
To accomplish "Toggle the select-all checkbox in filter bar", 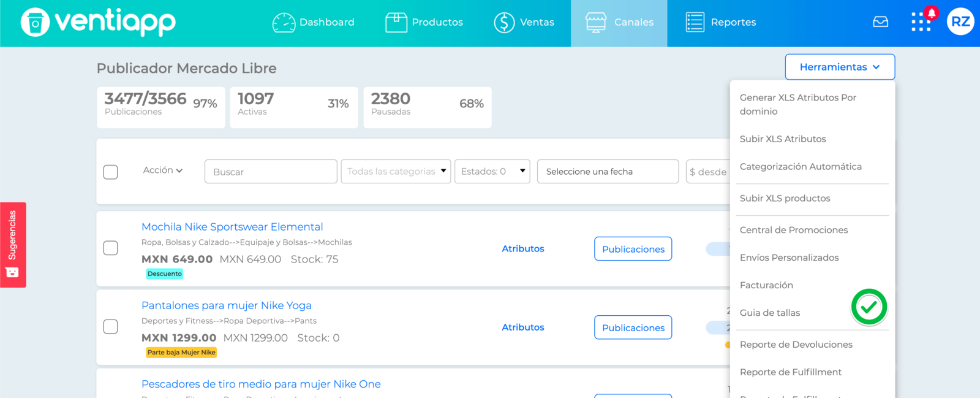I will coord(111,172).
